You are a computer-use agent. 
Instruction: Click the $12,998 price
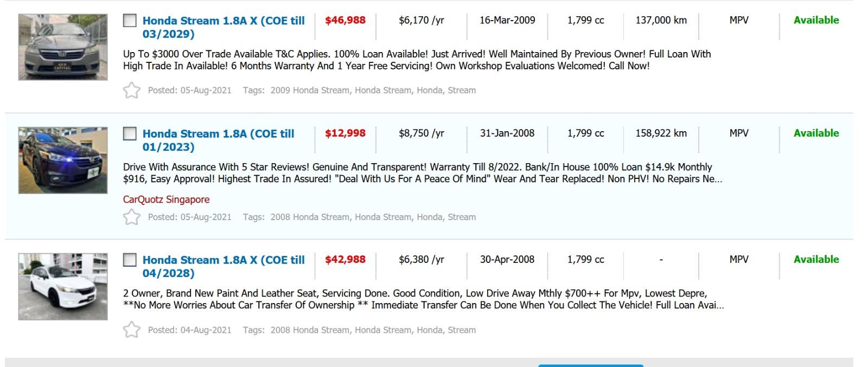[345, 133]
